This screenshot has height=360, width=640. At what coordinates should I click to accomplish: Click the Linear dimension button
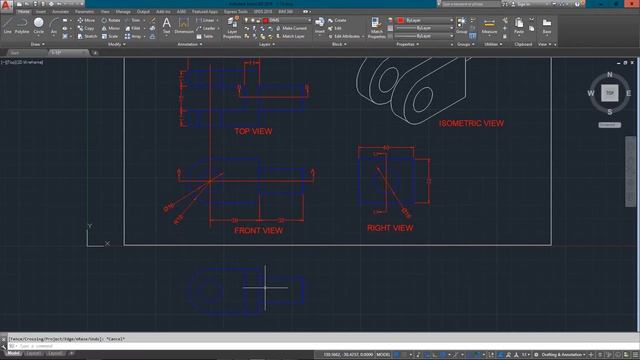(205, 20)
